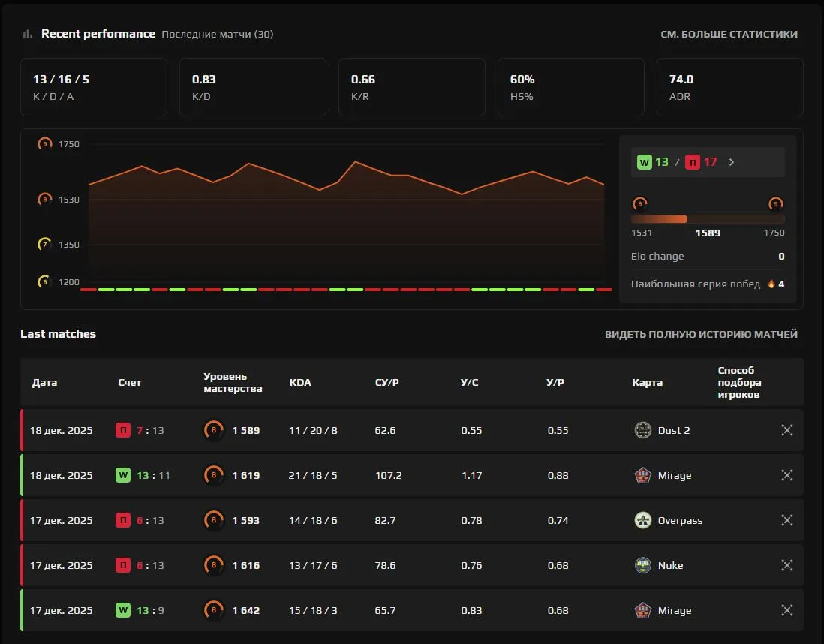Click the level 8 icon on chart axis at 1530
This screenshot has width=824, height=644.
[45, 199]
